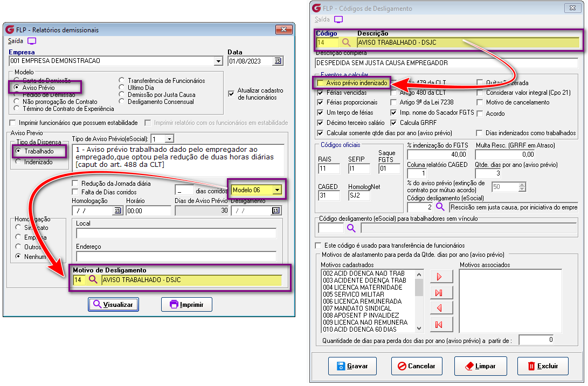The width and height of the screenshot is (588, 386).
Task: Open Saída menu in Códigos de Desligamento
Action: point(322,19)
